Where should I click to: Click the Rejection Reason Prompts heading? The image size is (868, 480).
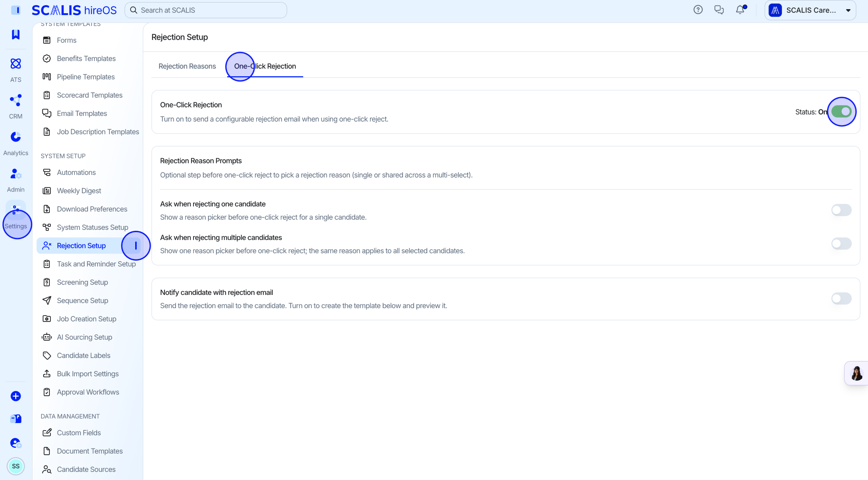pos(201,161)
